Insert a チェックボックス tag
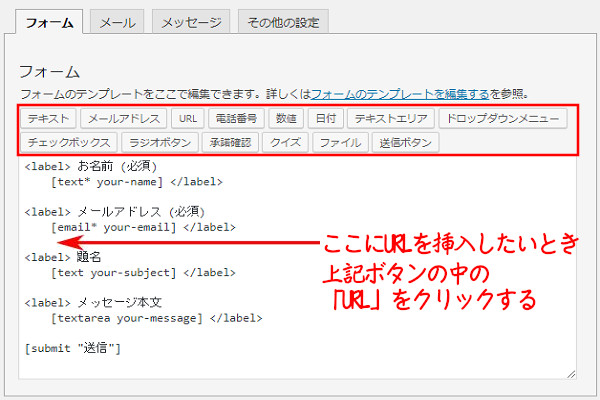 69,142
